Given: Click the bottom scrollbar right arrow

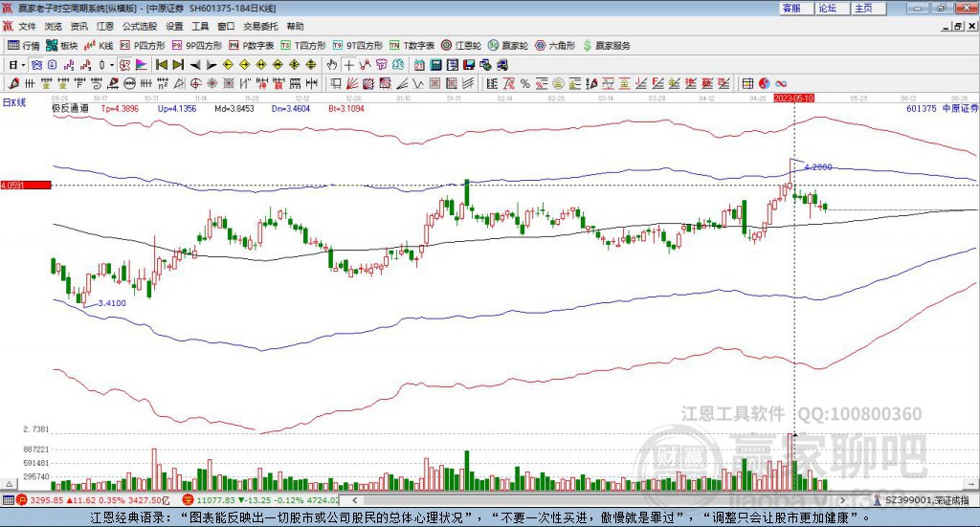Looking at the screenshot, I should click(x=842, y=500).
